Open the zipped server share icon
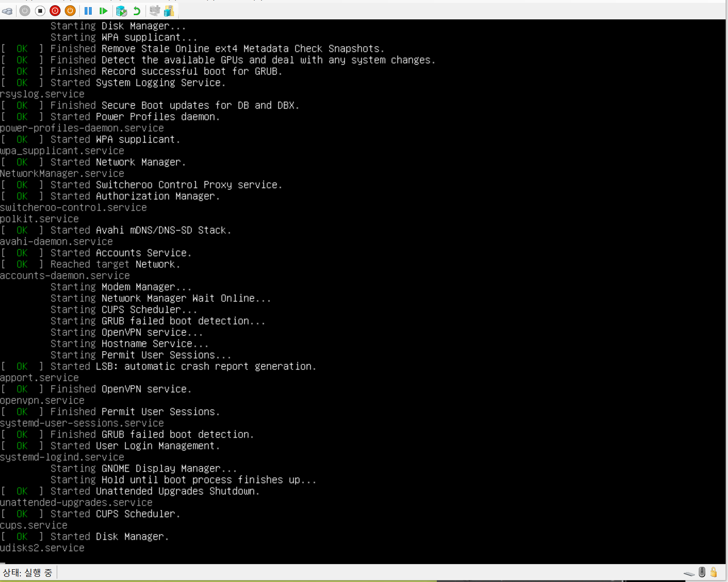Screen dimensions: 728x582 tap(169, 10)
